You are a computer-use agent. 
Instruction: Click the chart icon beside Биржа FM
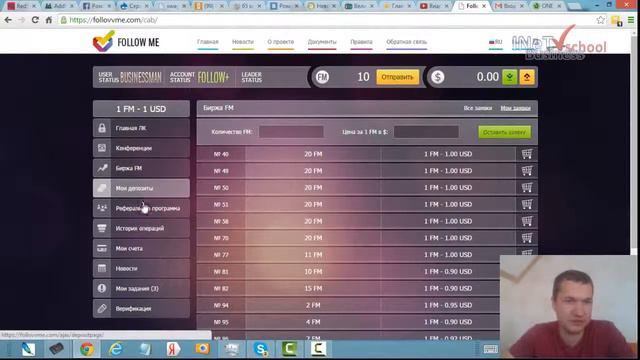(102, 168)
